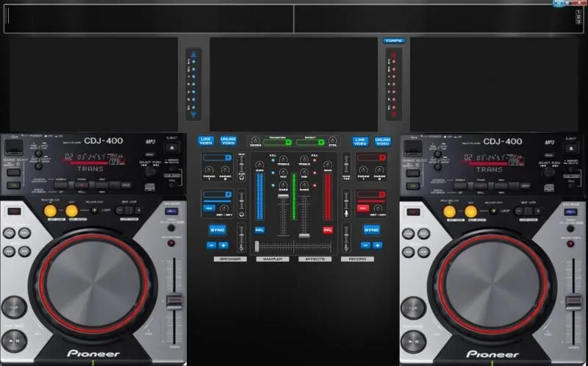Open the green video effect dropdown
Image resolution: width=588 pixels, height=366 pixels.
(310, 143)
